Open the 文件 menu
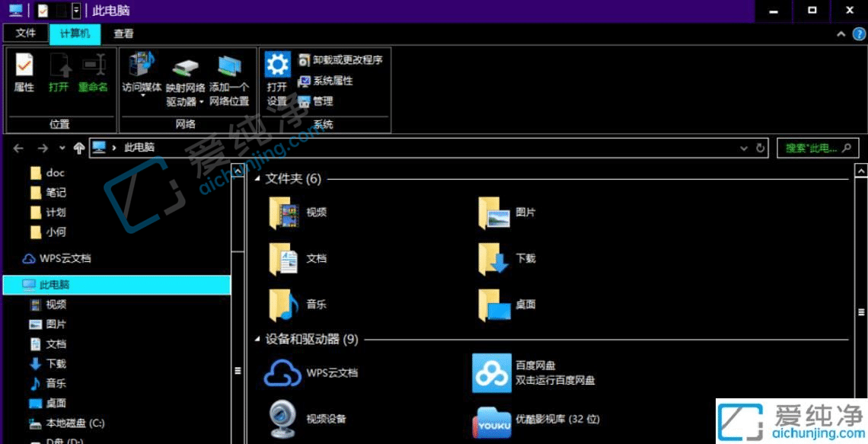Screen dimensions: 868x444 (x=25, y=34)
